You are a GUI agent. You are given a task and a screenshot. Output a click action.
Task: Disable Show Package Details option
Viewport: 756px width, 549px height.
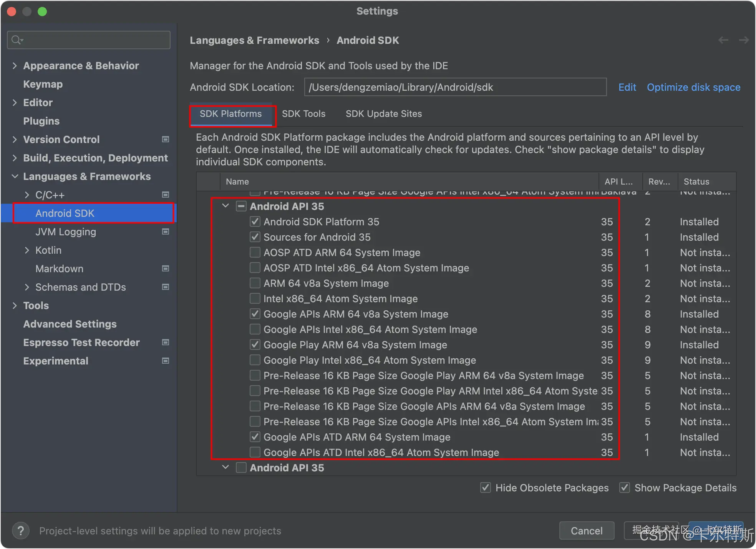pyautogui.click(x=625, y=488)
